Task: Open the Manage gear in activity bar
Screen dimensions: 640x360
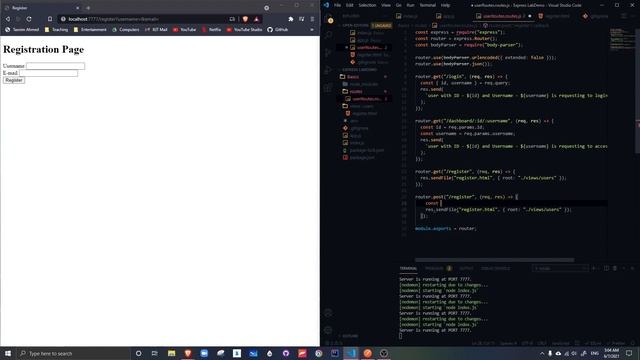Action: (x=329, y=330)
